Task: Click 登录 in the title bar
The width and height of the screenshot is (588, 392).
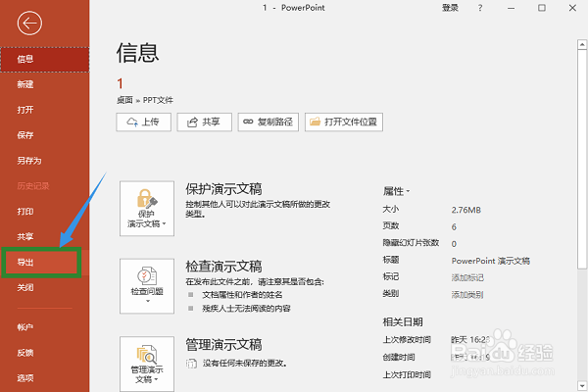Action: (x=450, y=8)
